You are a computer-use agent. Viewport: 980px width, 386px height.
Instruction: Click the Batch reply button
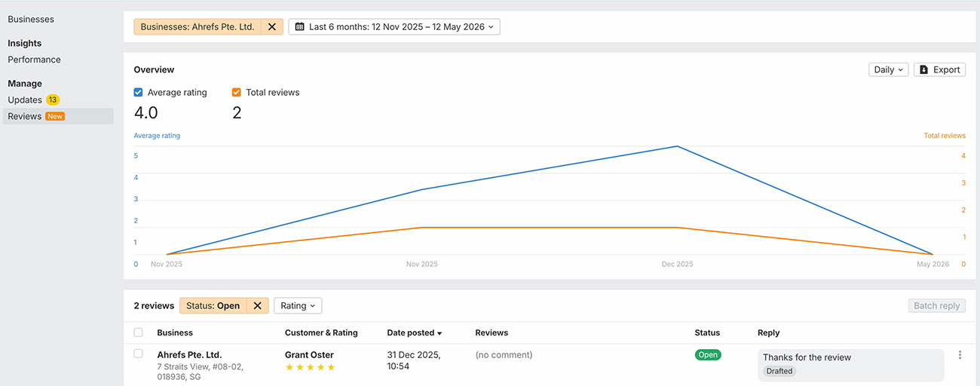pyautogui.click(x=936, y=305)
